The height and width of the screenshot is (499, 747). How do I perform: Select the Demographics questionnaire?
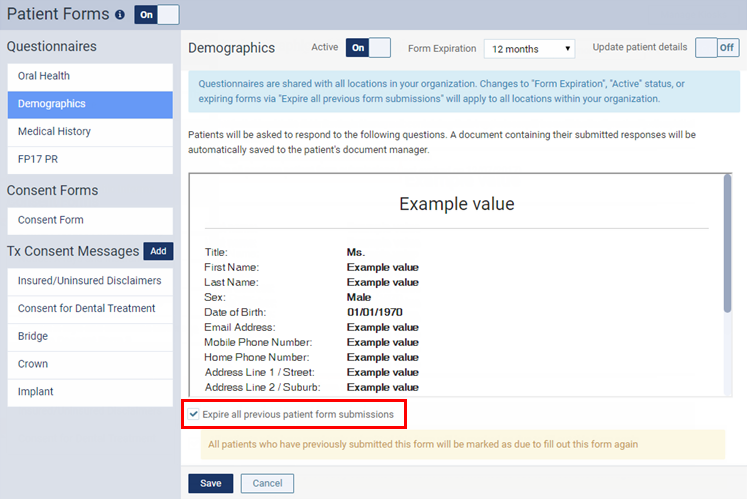[x=90, y=104]
